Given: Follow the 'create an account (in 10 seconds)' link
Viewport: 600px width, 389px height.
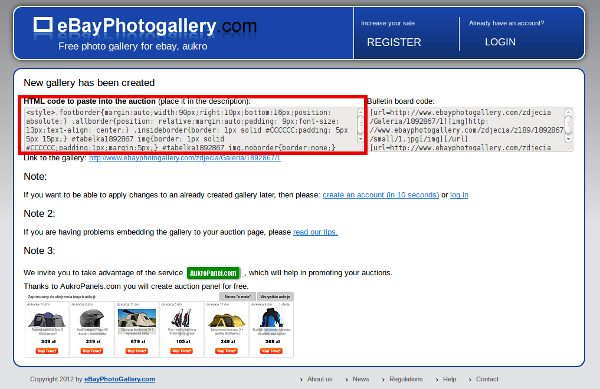Looking at the screenshot, I should click(381, 195).
